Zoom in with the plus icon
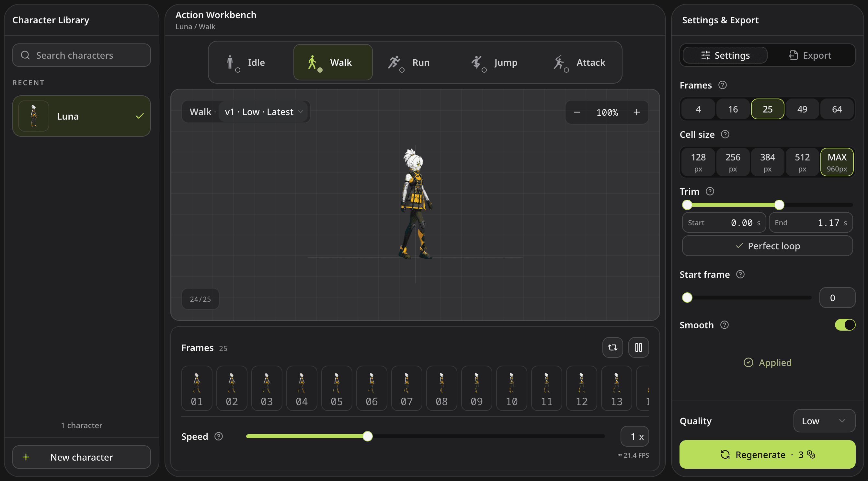 pyautogui.click(x=636, y=112)
